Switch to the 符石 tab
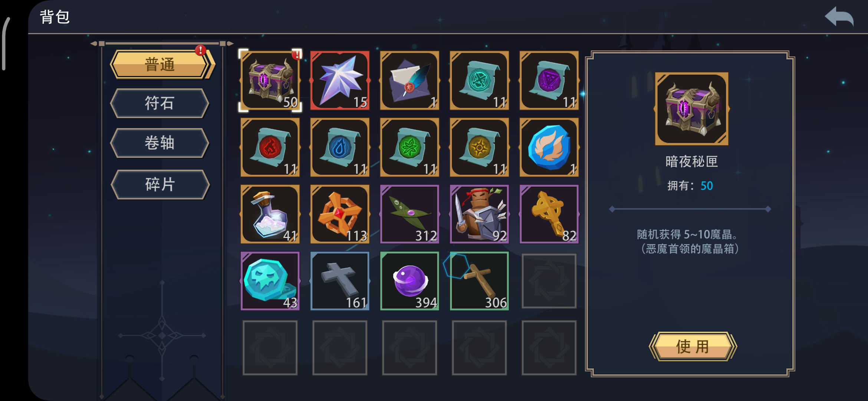The width and height of the screenshot is (868, 401). 160,103
